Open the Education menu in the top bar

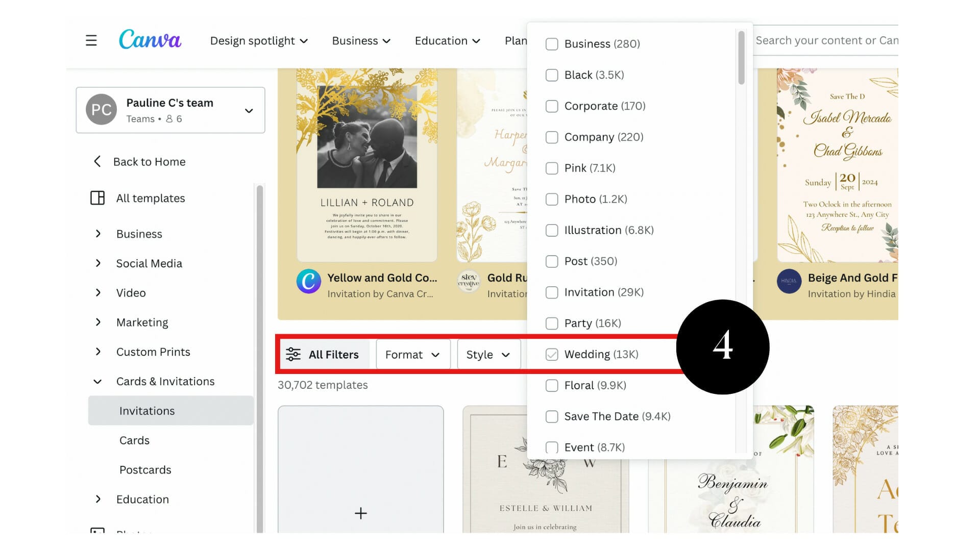447,40
